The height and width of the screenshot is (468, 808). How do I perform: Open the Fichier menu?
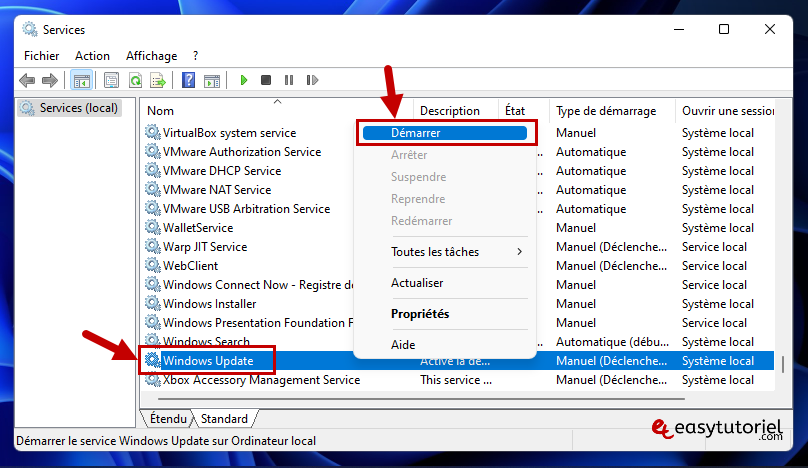(42, 56)
